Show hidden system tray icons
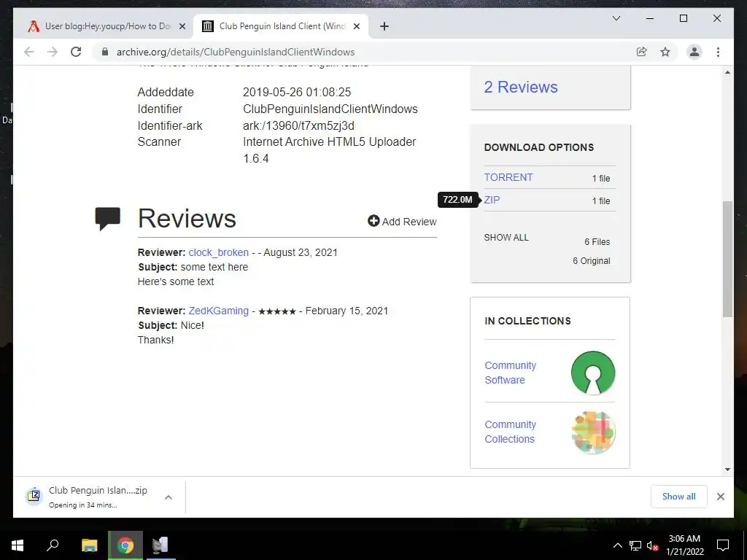 coord(617,545)
